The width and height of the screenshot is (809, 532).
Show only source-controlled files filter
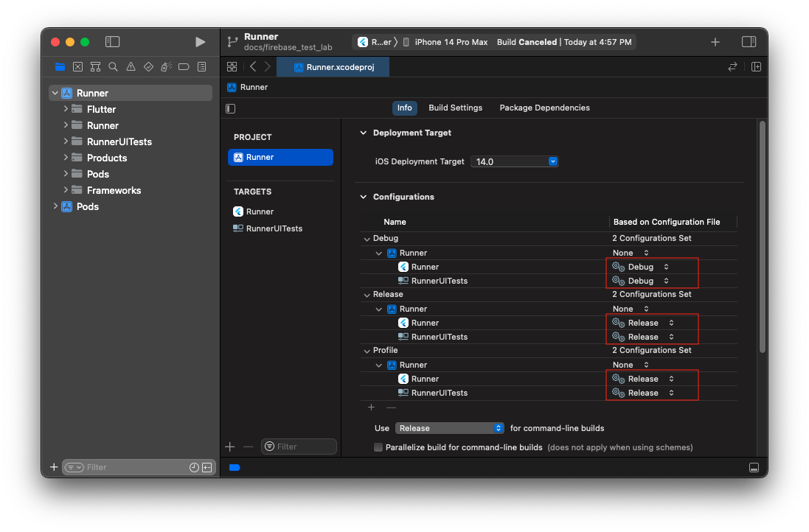(207, 468)
